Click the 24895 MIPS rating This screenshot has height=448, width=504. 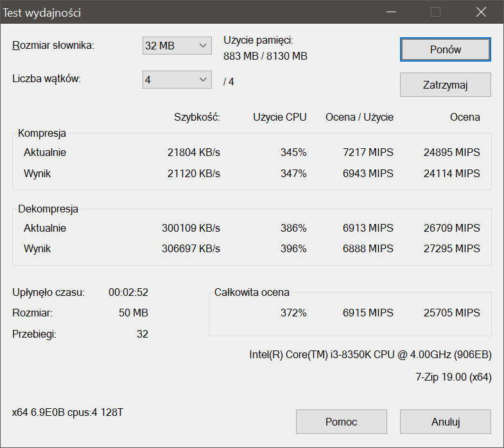click(x=451, y=152)
